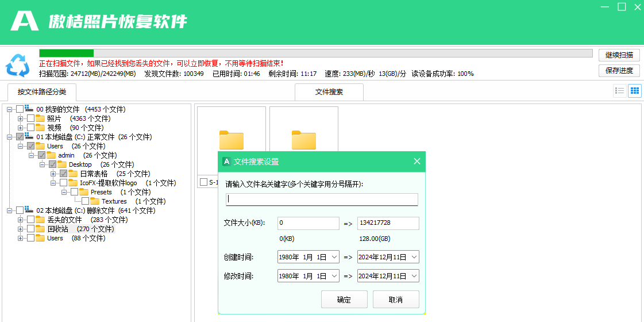Image resolution: width=644 pixels, height=322 pixels.
Task: Click the A icon in 文件搜索设置 title bar
Action: click(x=226, y=161)
